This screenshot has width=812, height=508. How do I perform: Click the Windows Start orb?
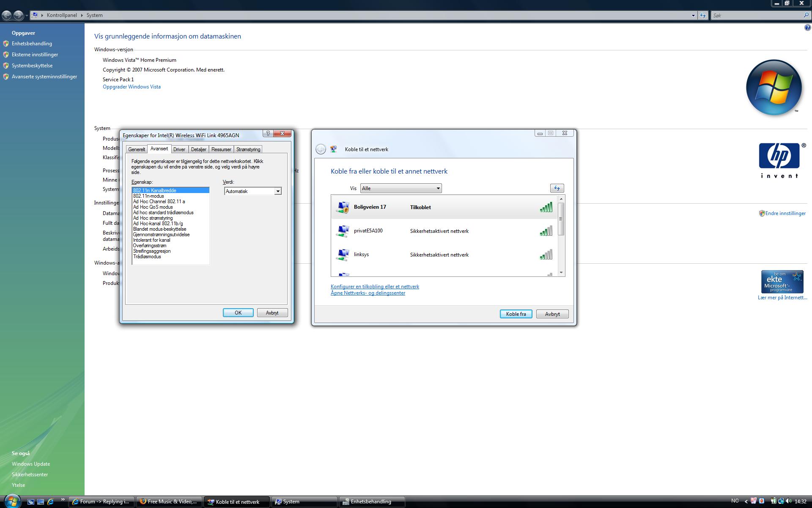point(12,501)
